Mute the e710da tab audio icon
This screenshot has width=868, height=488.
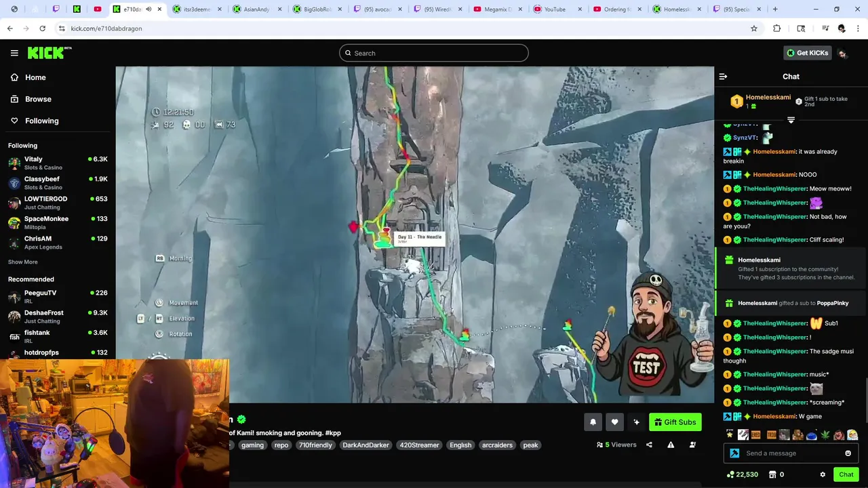tap(149, 9)
